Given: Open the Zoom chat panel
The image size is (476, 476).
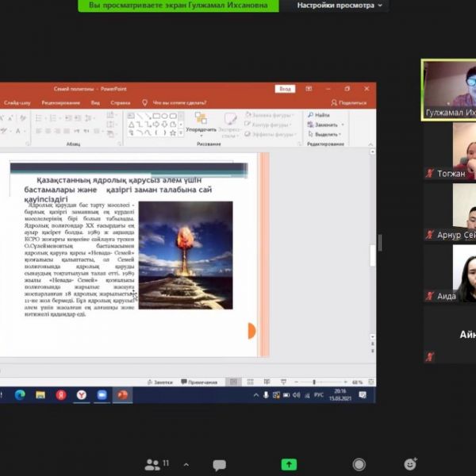Looking at the screenshot, I should point(220,465).
